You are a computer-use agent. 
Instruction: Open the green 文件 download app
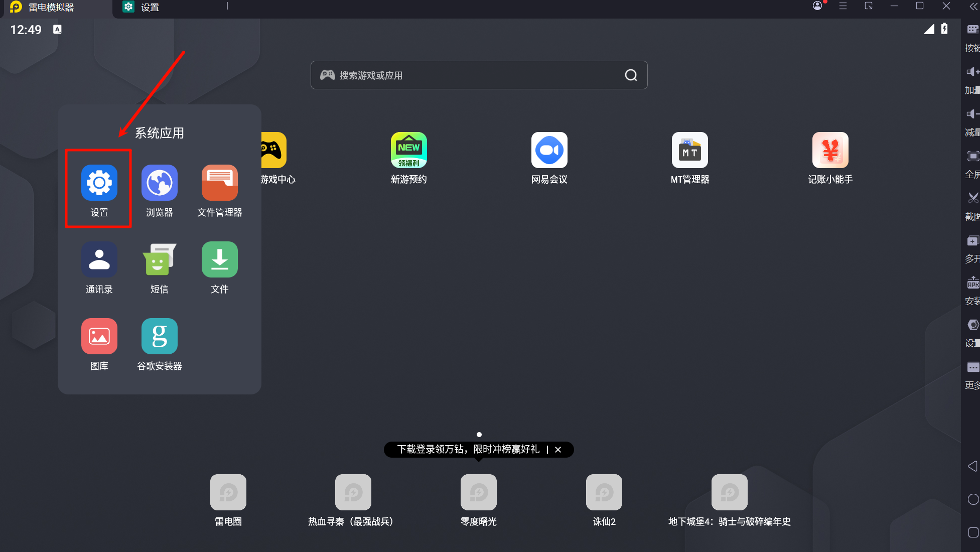tap(219, 260)
